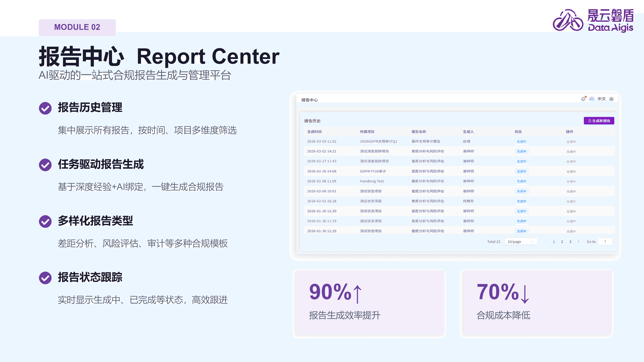Toggle 生成中 status on Handong Test row
This screenshot has height=362, width=644.
(521, 181)
